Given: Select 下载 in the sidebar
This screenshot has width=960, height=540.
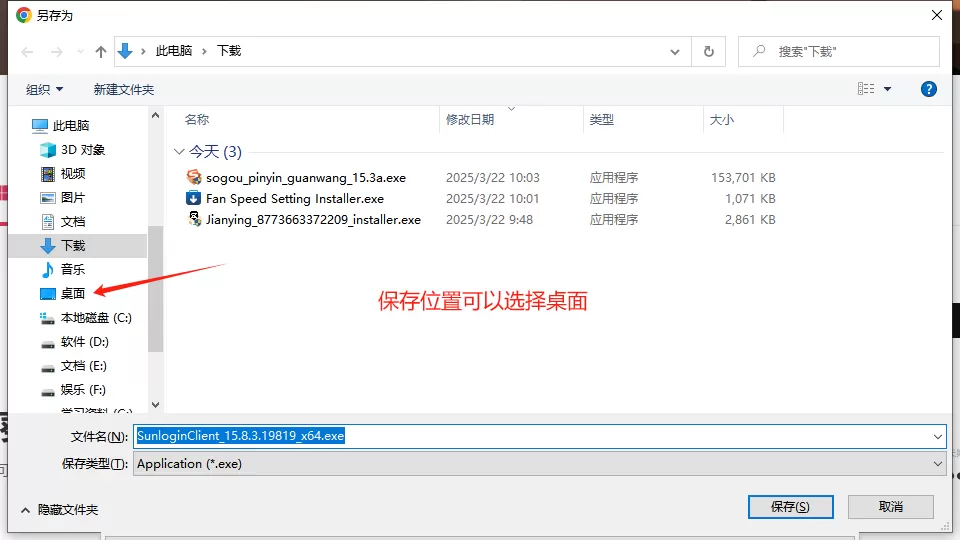Looking at the screenshot, I should pyautogui.click(x=72, y=246).
